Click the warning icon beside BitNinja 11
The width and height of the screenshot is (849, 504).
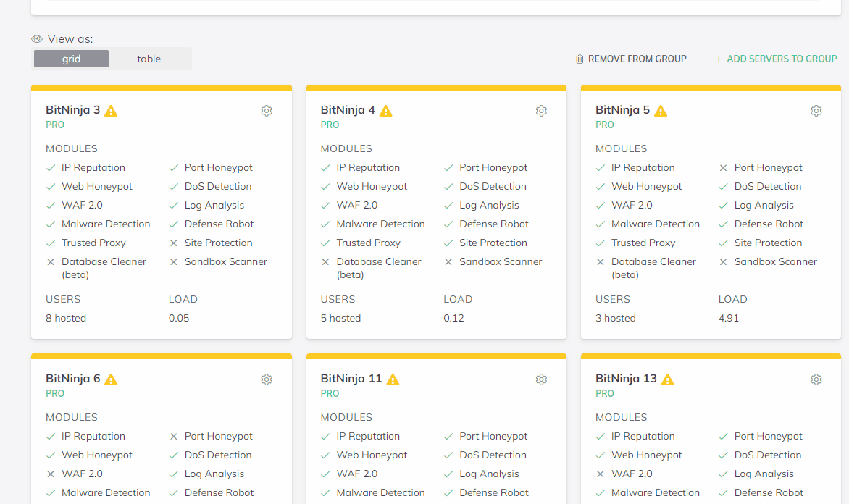tap(393, 379)
